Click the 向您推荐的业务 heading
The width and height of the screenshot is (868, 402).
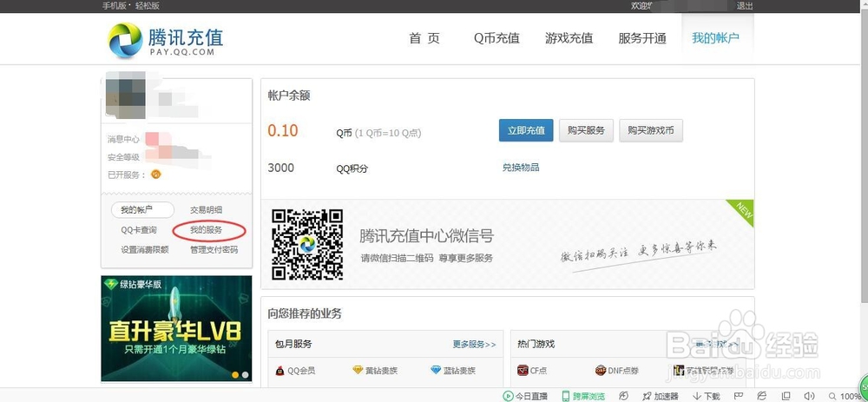(x=305, y=314)
